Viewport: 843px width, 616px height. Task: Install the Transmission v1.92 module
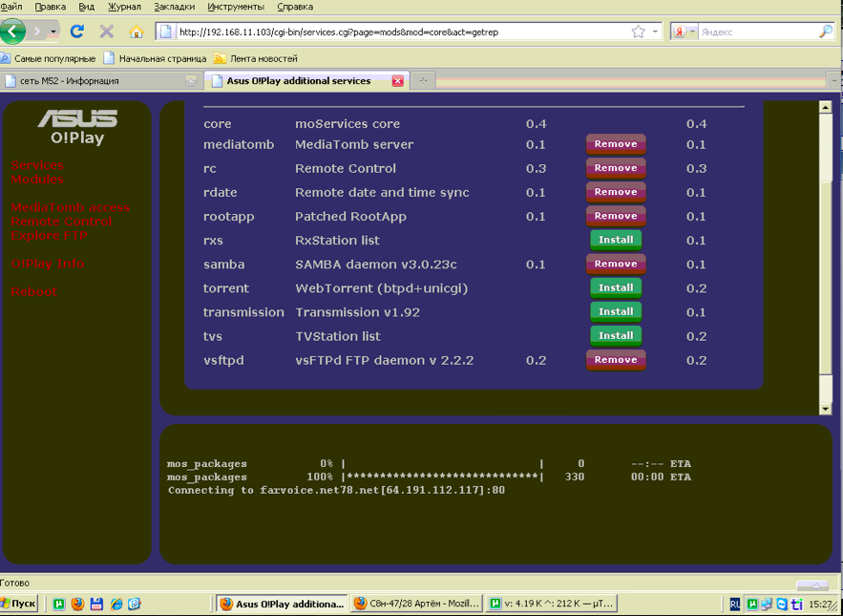point(616,311)
